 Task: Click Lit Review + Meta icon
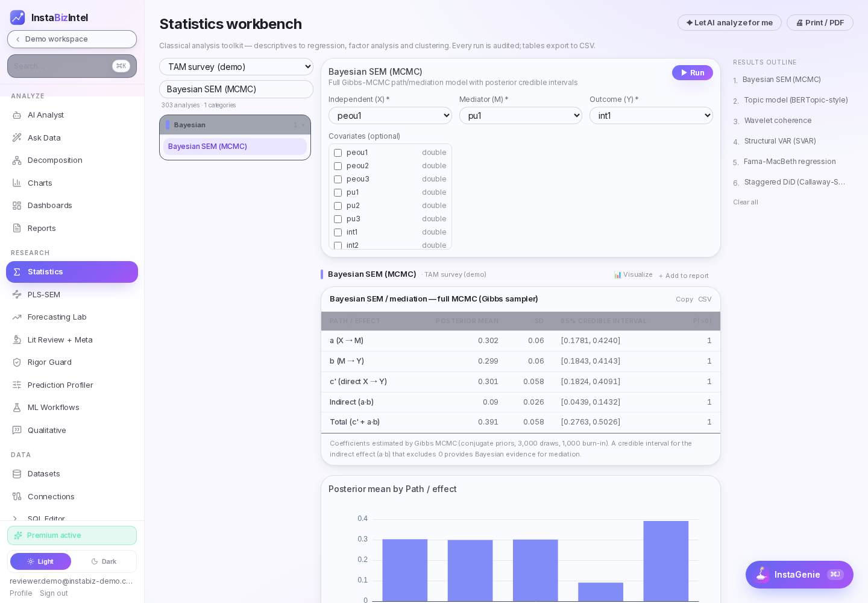17,339
